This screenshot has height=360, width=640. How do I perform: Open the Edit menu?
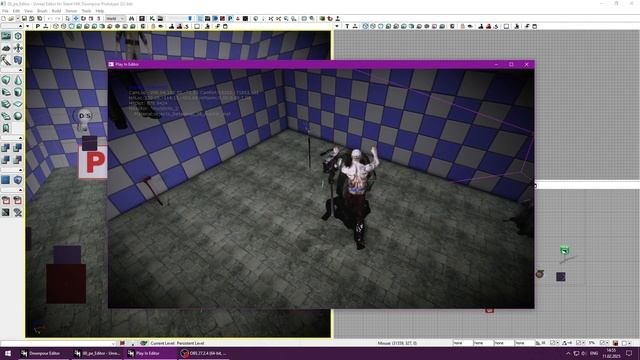16,11
